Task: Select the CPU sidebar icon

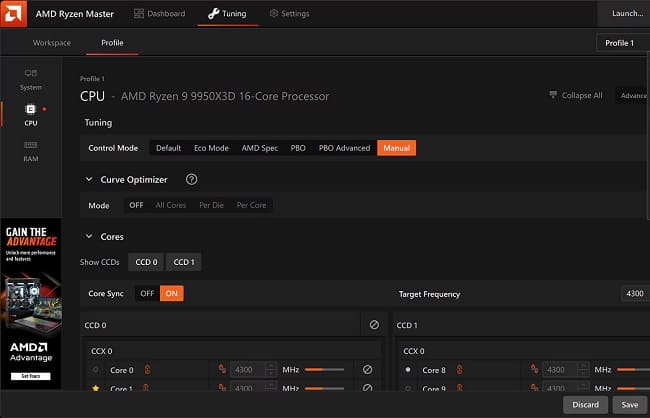Action: (x=31, y=115)
